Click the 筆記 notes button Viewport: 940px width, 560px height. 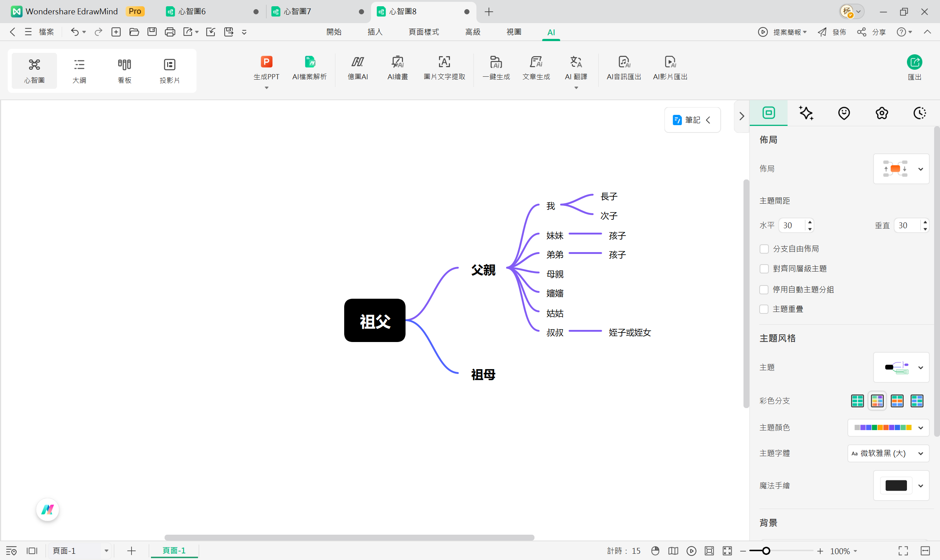pos(692,120)
